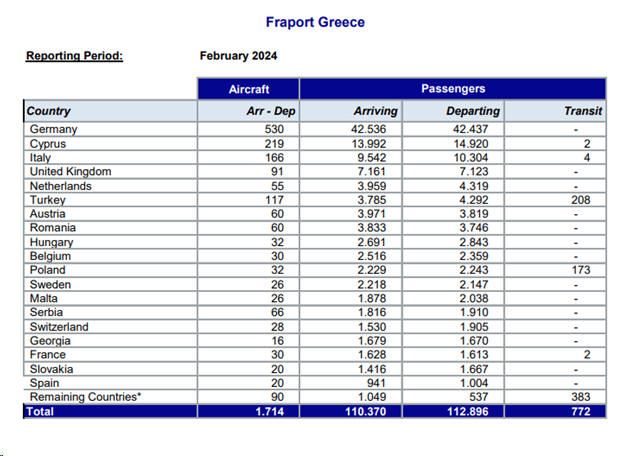624x456 pixels.
Task: Click the Fraport Greece title
Action: [315, 22]
